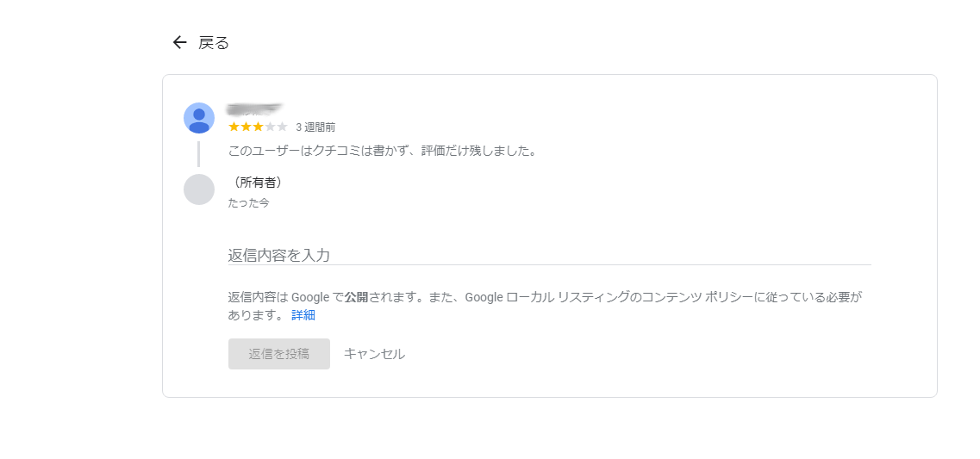Click the back arrow icon

tap(179, 42)
